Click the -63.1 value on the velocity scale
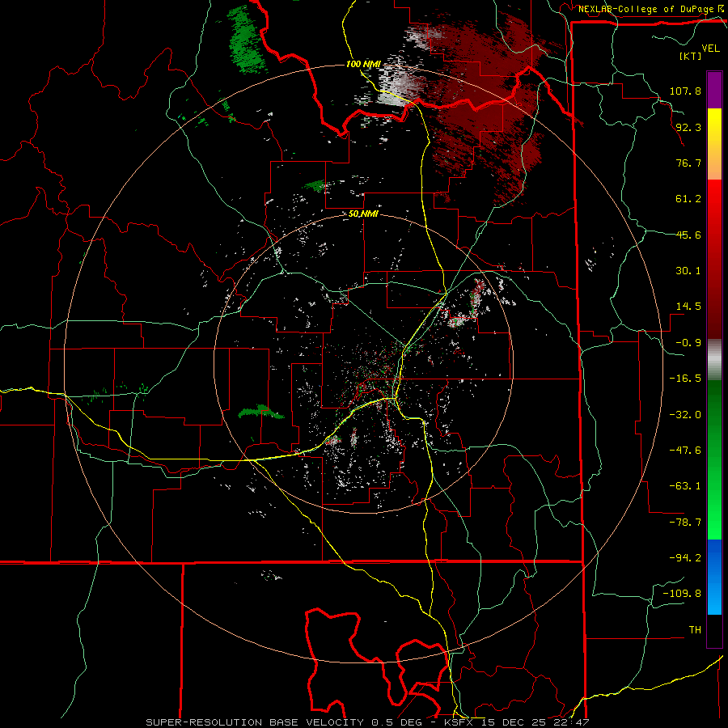 (x=685, y=486)
